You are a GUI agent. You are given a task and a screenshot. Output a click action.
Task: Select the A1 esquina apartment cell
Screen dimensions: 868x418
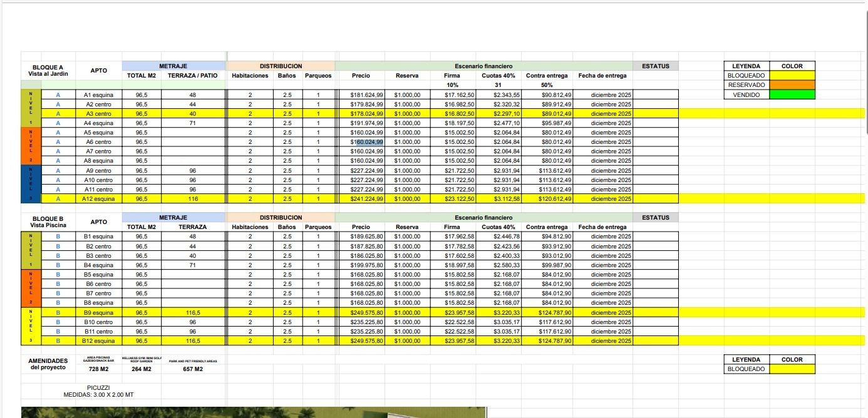[98, 94]
